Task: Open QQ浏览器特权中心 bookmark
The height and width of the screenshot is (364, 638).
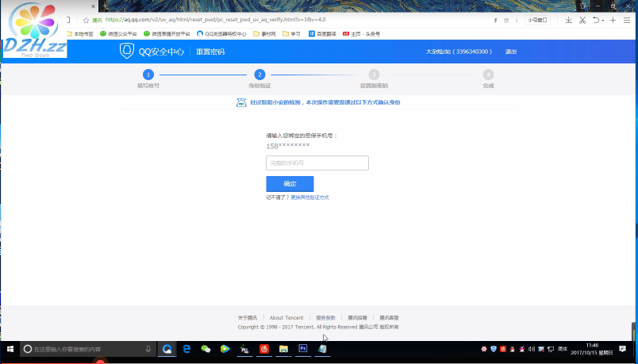Action: coord(221,34)
